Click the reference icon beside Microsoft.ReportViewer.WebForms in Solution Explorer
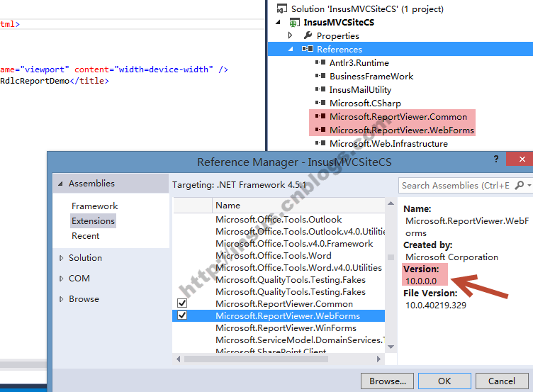Viewport: 533px width, 392px height. (320, 130)
